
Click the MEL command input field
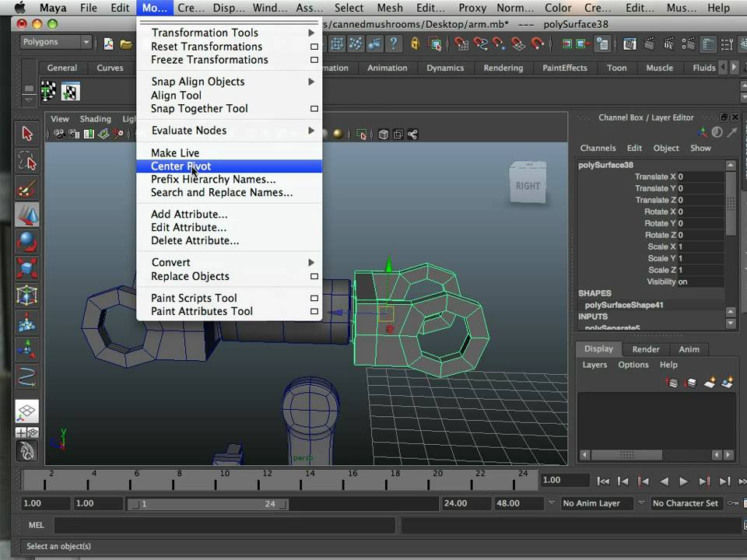click(x=224, y=525)
